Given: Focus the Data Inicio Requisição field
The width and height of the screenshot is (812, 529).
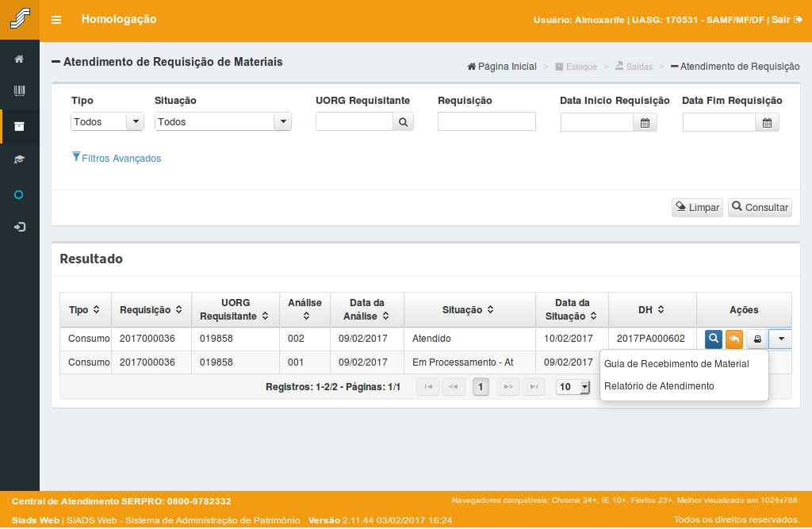Looking at the screenshot, I should click(597, 123).
